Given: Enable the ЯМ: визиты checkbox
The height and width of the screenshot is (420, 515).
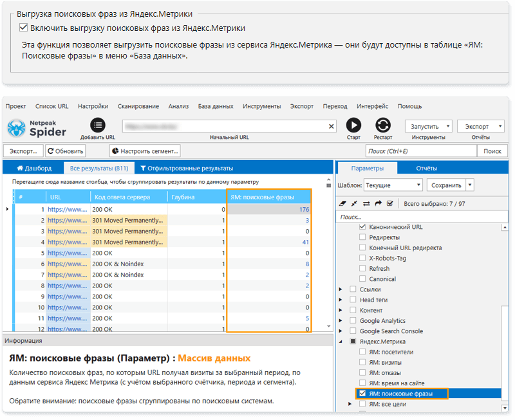Looking at the screenshot, I should [362, 362].
